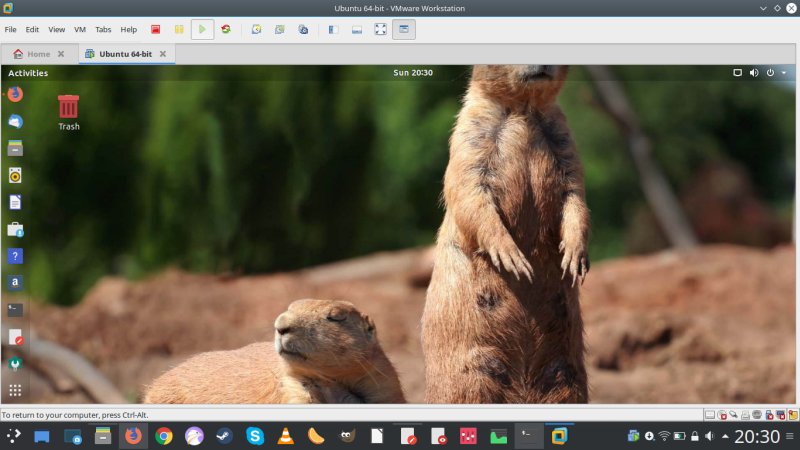Click Activities in the Ubuntu top bar

28,73
